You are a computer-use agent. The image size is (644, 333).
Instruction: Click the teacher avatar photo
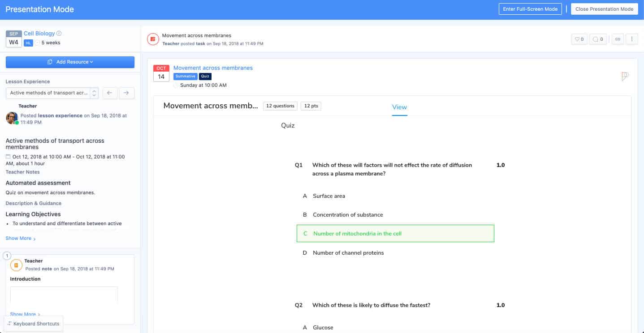tap(12, 118)
